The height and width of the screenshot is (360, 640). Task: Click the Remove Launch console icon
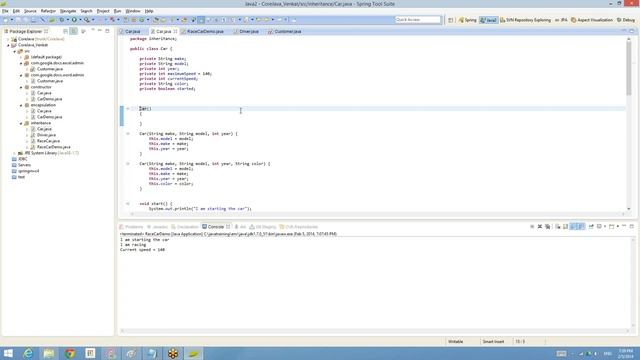click(x=540, y=227)
